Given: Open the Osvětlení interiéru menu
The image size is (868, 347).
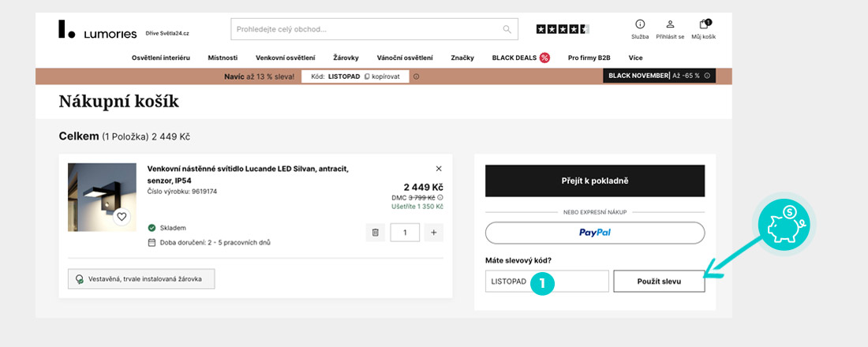Looking at the screenshot, I should coord(161,58).
